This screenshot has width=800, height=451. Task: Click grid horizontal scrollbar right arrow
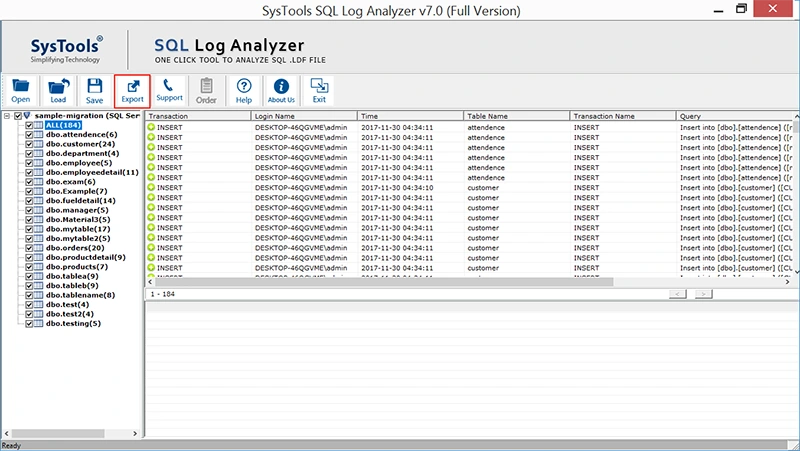[x=787, y=282]
